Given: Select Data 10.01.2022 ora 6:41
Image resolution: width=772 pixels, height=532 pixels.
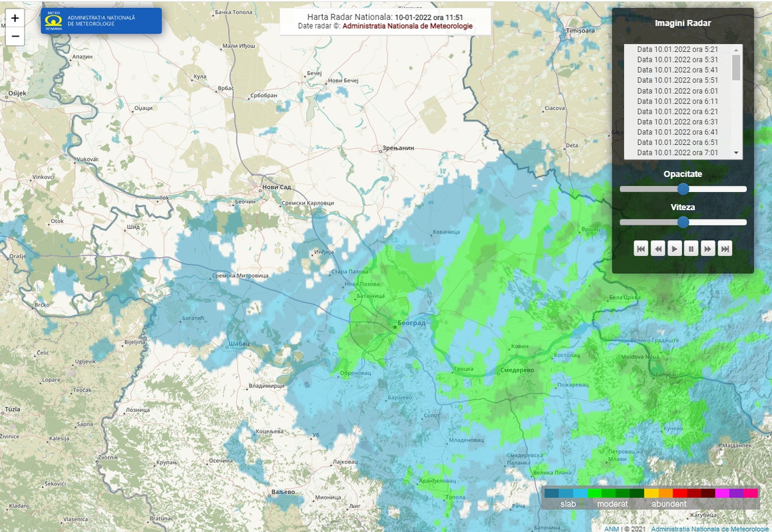Looking at the screenshot, I should tap(677, 132).
